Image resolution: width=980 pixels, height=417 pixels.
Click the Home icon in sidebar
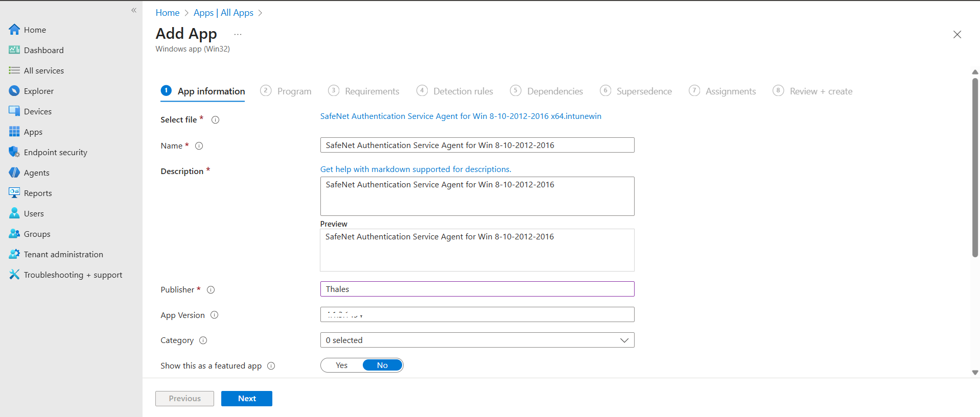tap(14, 30)
